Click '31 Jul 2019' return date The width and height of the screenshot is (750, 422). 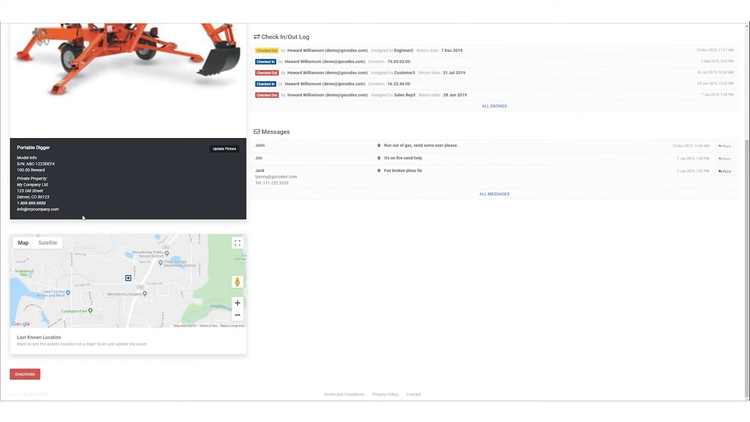click(454, 73)
